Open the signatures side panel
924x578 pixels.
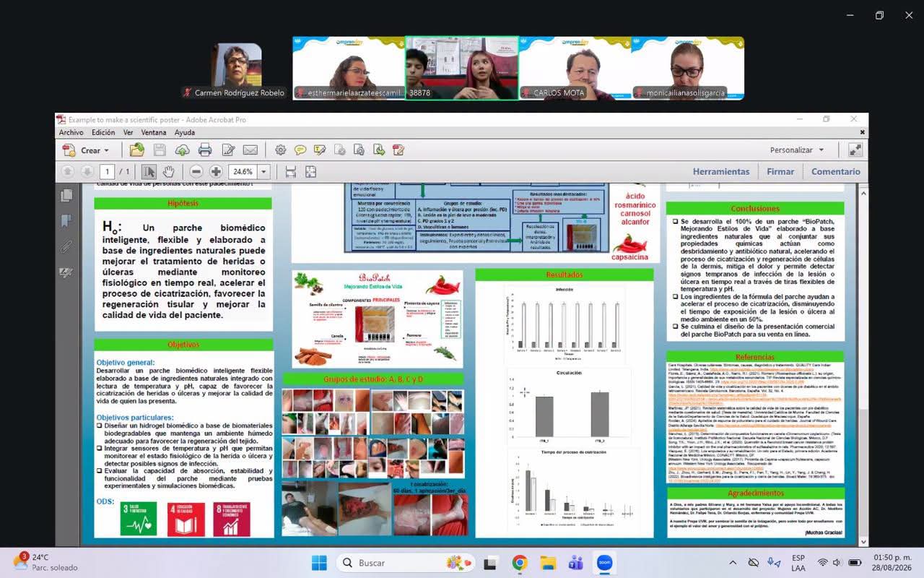click(67, 272)
